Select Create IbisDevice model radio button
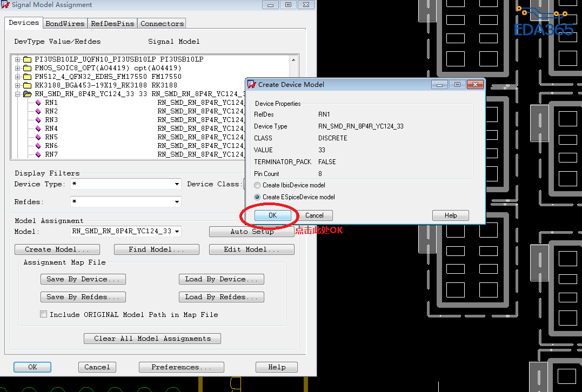Image resolution: width=582 pixels, height=392 pixels. pyautogui.click(x=257, y=185)
